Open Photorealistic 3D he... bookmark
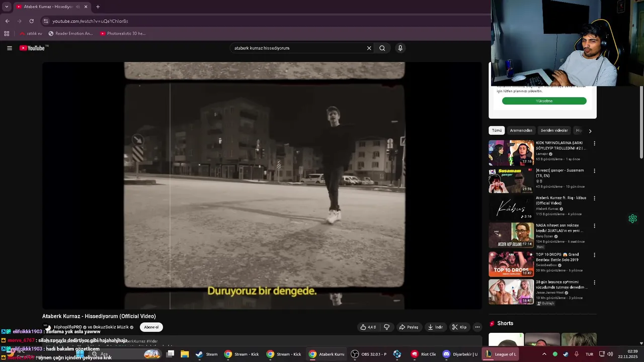 [x=123, y=34]
